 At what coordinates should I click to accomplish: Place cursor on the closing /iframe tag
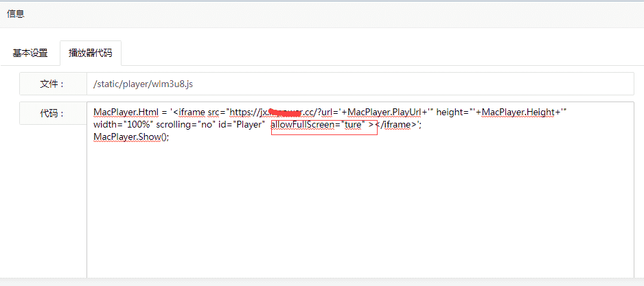[395, 124]
